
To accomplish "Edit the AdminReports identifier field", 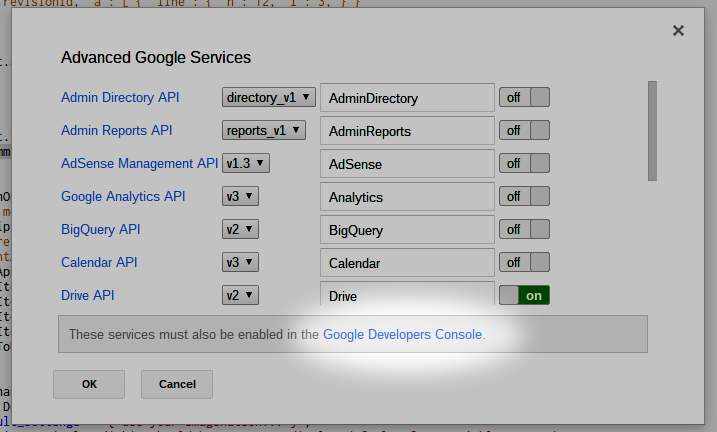I will [x=407, y=131].
